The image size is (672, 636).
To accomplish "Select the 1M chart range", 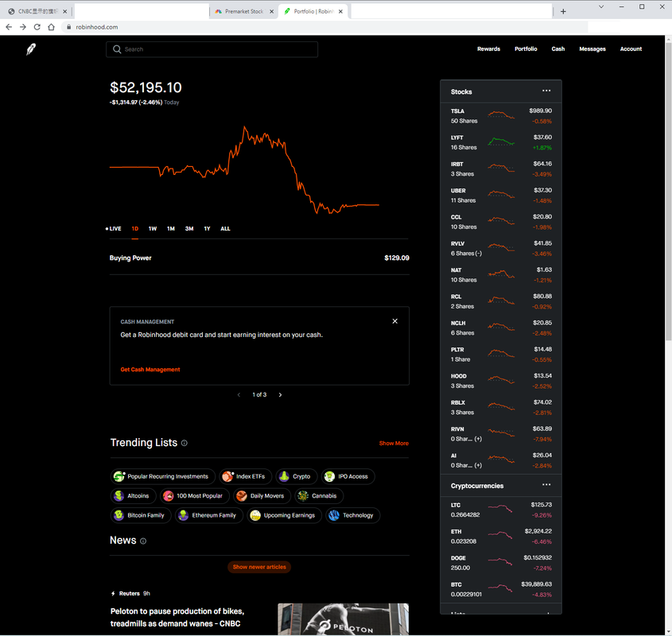I will (x=170, y=229).
